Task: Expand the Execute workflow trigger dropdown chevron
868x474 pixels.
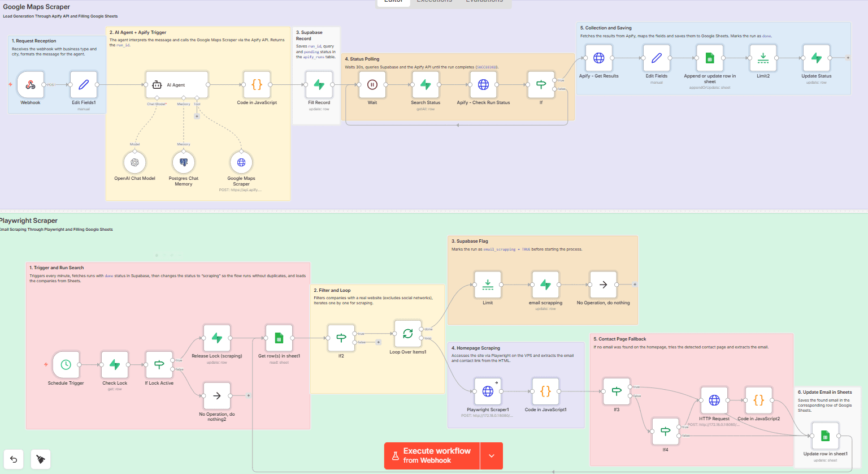Action: (x=492, y=456)
